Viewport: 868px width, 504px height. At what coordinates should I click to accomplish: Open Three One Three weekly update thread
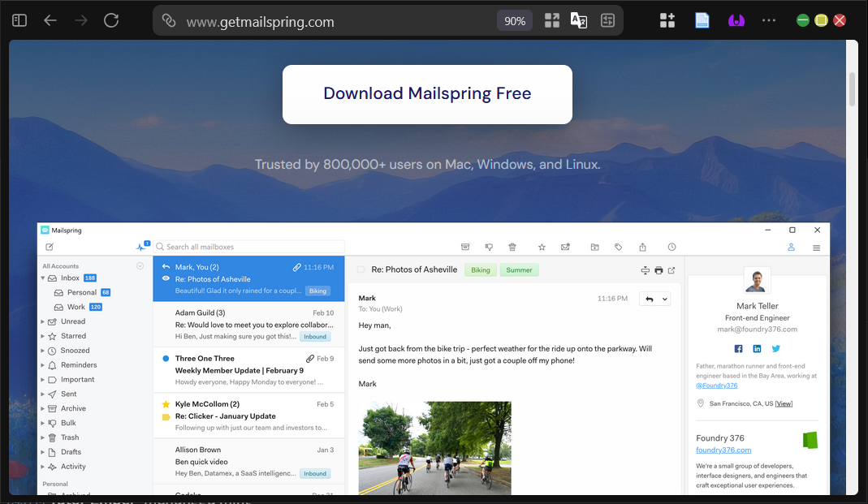(x=248, y=370)
